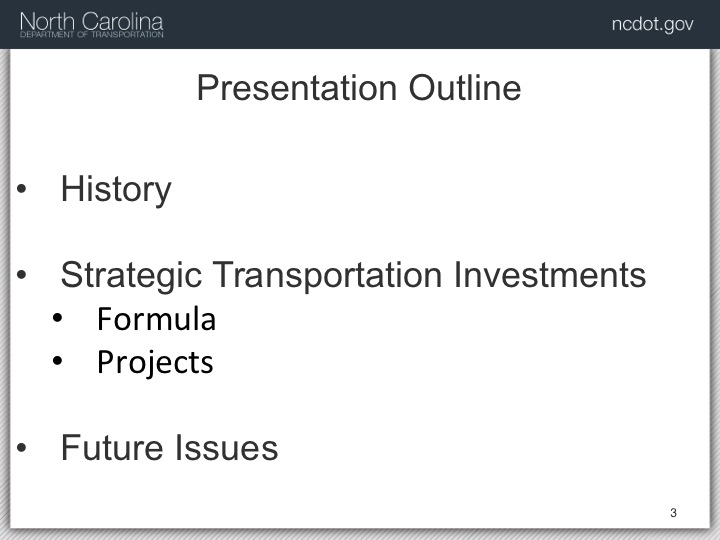Click bullet dot beside Projects

57,361
